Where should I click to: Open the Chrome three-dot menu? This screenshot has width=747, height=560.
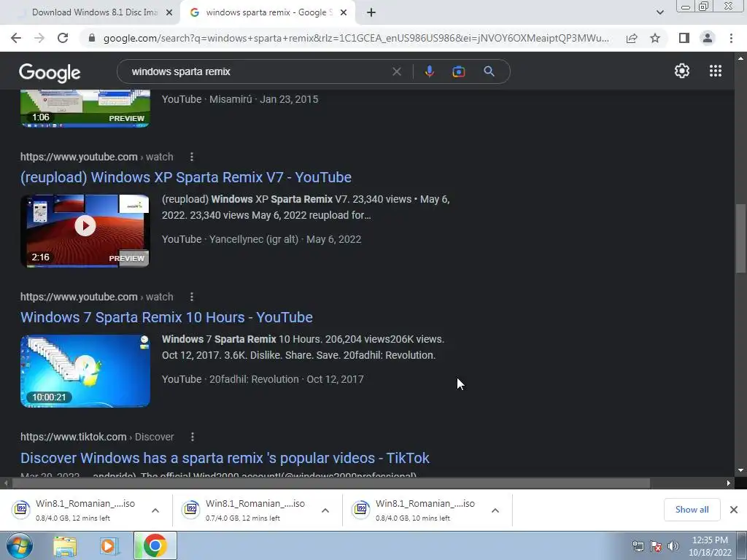tap(731, 38)
